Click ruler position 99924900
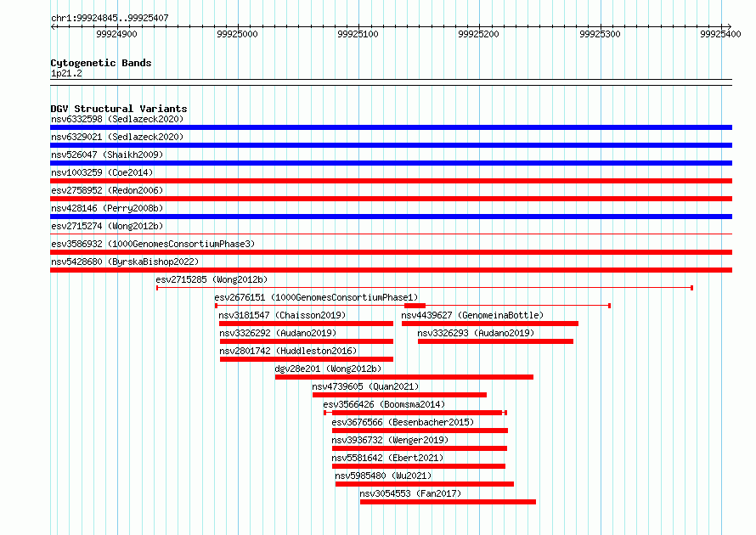Image resolution: width=756 pixels, height=535 pixels. click(116, 34)
